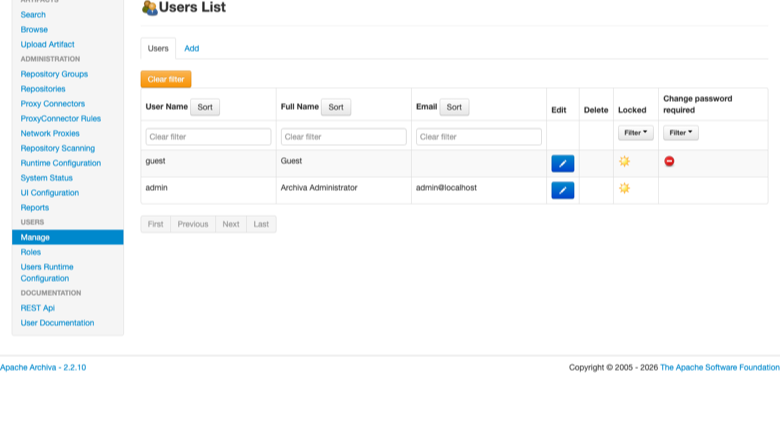Open Repository Groups in sidebar
This screenshot has width=780, height=439.
[x=54, y=74]
